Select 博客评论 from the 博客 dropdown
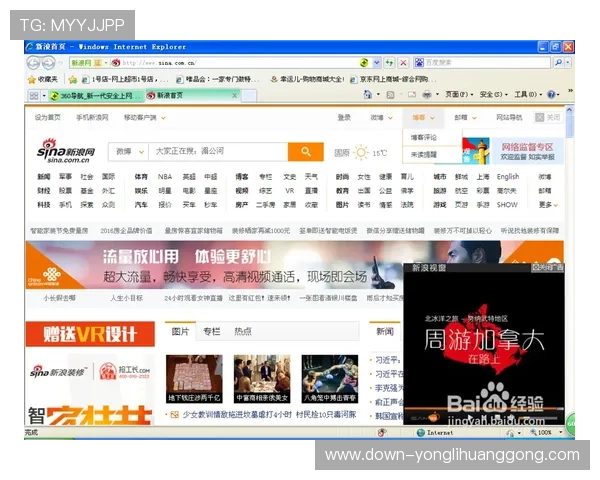This screenshot has width=600, height=480. (x=423, y=137)
